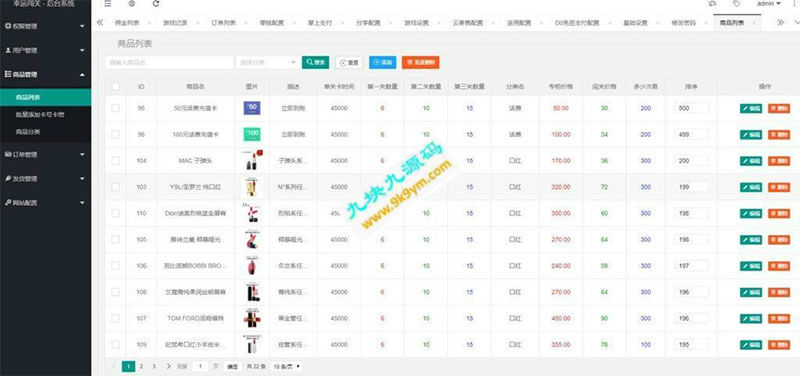The width and height of the screenshot is (800, 376).
Task: Open the MAC 子弹头 lipstick image
Action: click(x=252, y=160)
